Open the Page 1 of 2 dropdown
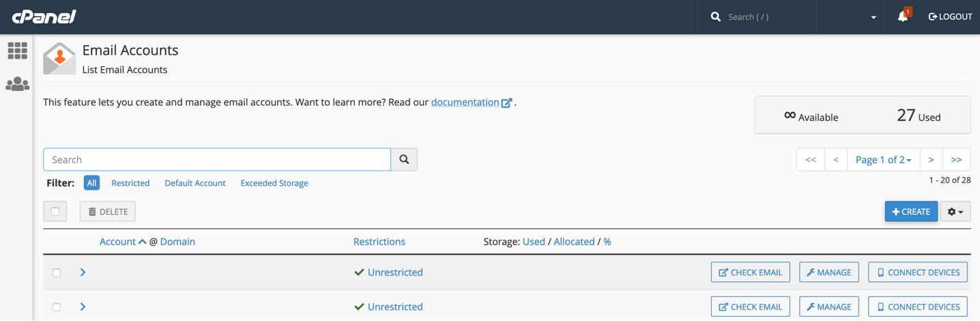The height and width of the screenshot is (321, 980). pos(883,160)
